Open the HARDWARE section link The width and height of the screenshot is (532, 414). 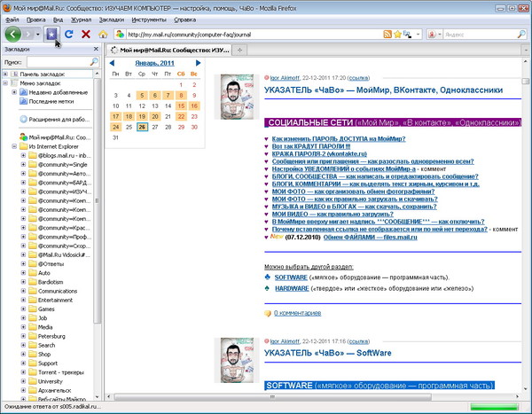pyautogui.click(x=292, y=288)
